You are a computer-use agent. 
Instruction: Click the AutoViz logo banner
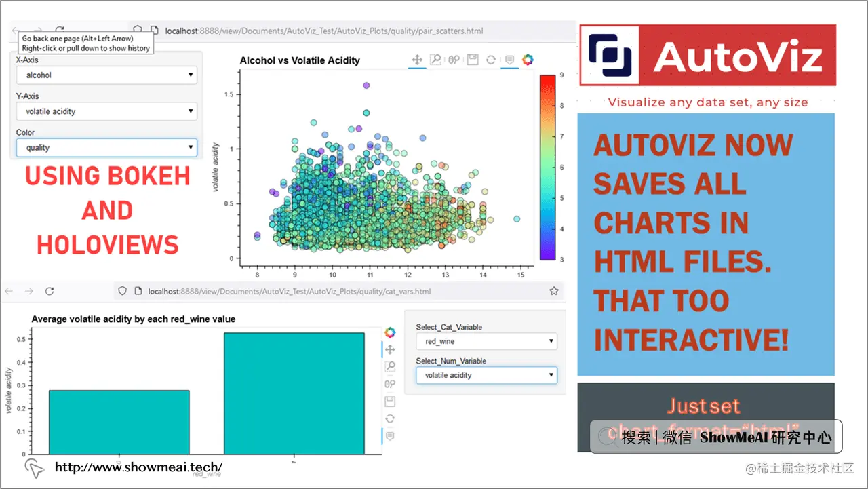coord(708,56)
